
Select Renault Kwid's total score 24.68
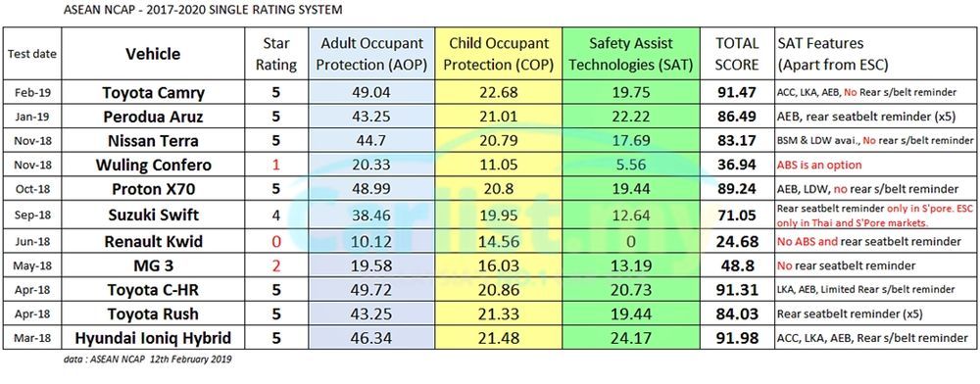coord(738,242)
